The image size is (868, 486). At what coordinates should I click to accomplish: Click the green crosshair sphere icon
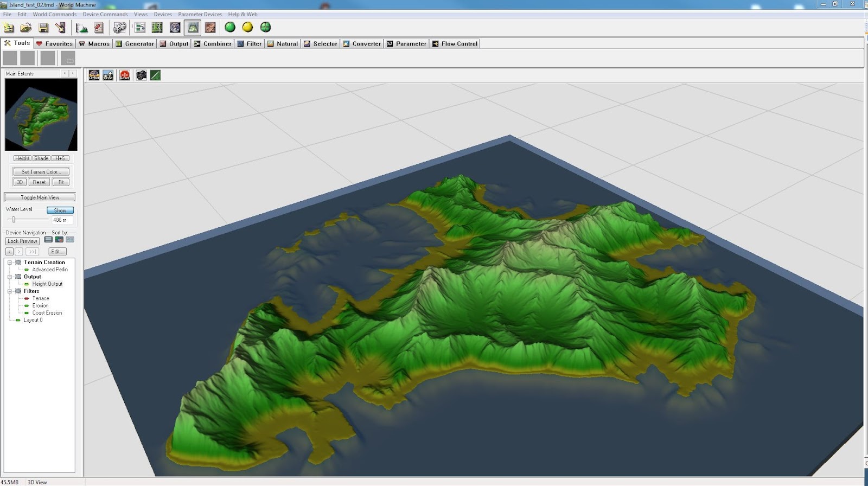266,27
